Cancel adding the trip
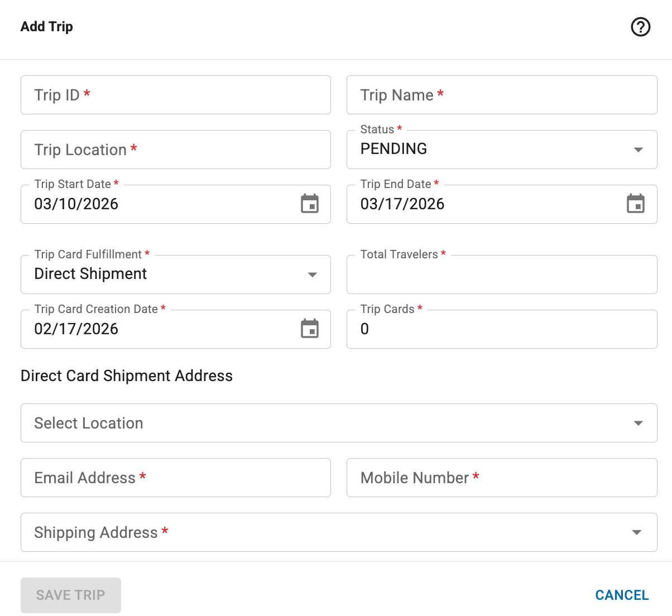This screenshot has height=616, width=672. (x=622, y=595)
